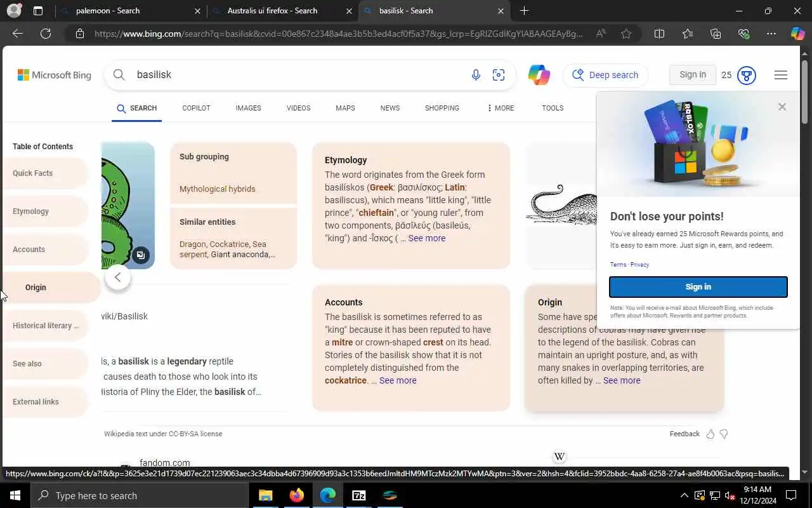
Task: Select the VIDEOS search tab
Action: tap(298, 108)
